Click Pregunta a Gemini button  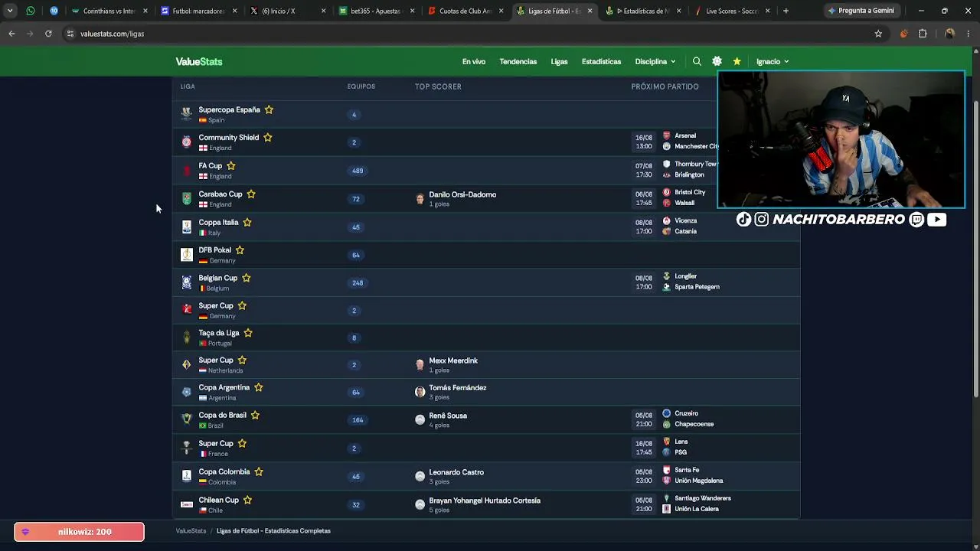point(861,11)
